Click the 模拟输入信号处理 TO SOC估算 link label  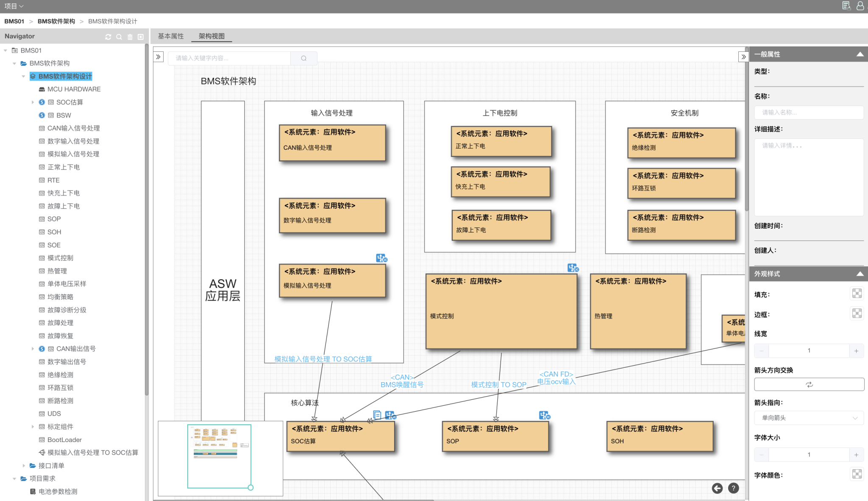[323, 359]
